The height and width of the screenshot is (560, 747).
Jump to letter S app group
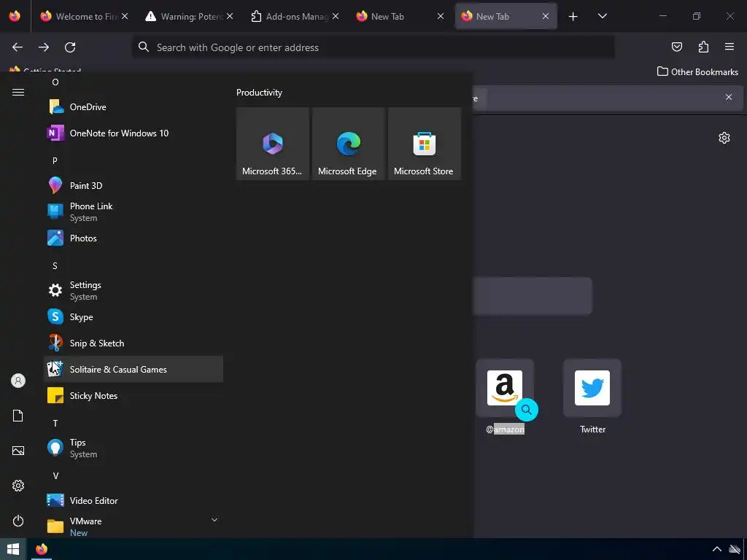tap(55, 265)
